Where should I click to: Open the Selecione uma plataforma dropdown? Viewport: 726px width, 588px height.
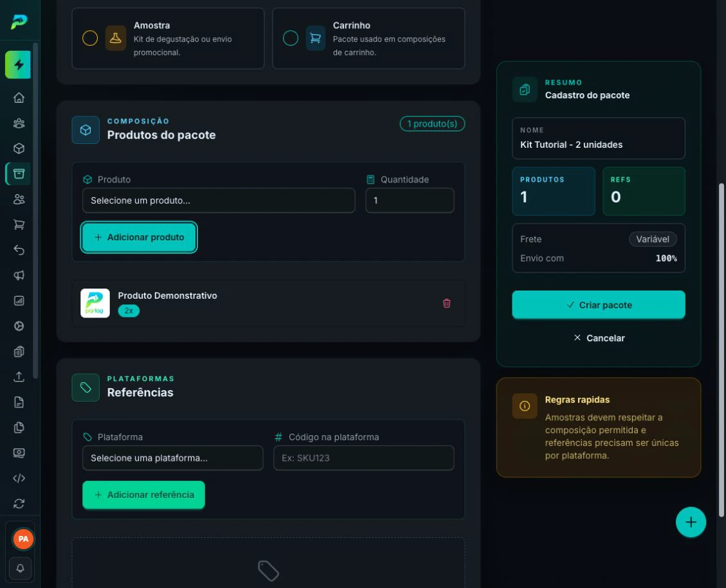coord(173,458)
